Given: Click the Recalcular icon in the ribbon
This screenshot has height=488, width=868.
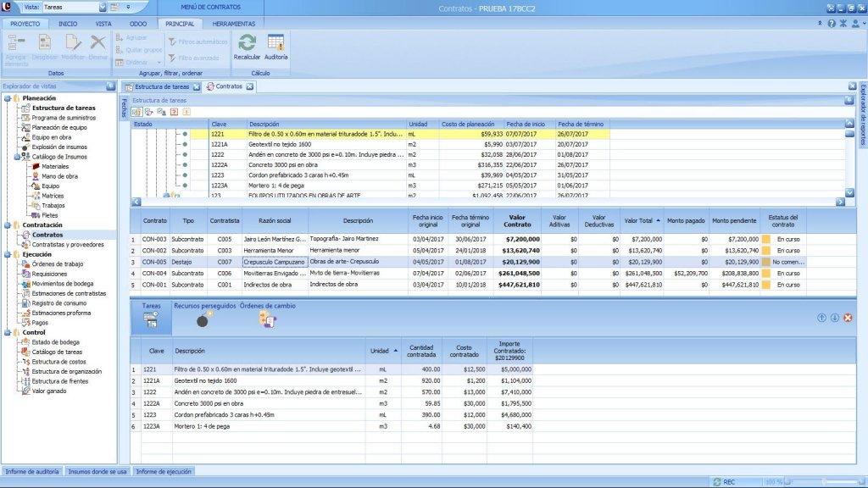Looking at the screenshot, I should coord(247,43).
